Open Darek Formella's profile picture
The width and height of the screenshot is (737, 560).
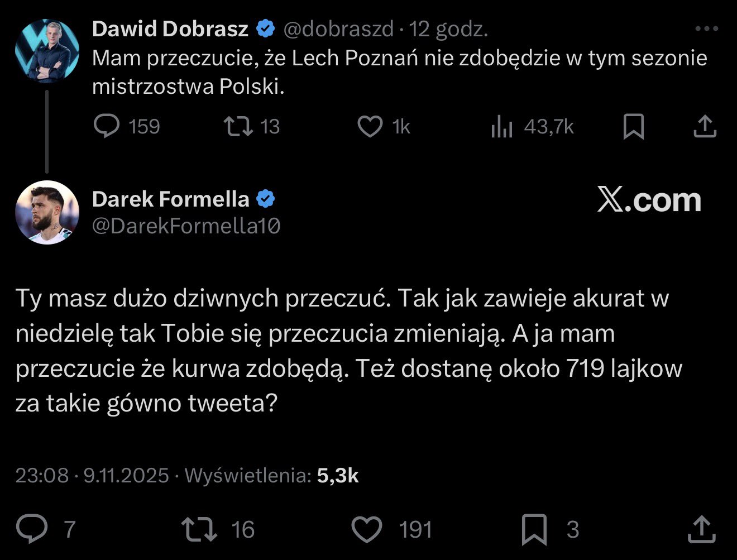(x=47, y=212)
